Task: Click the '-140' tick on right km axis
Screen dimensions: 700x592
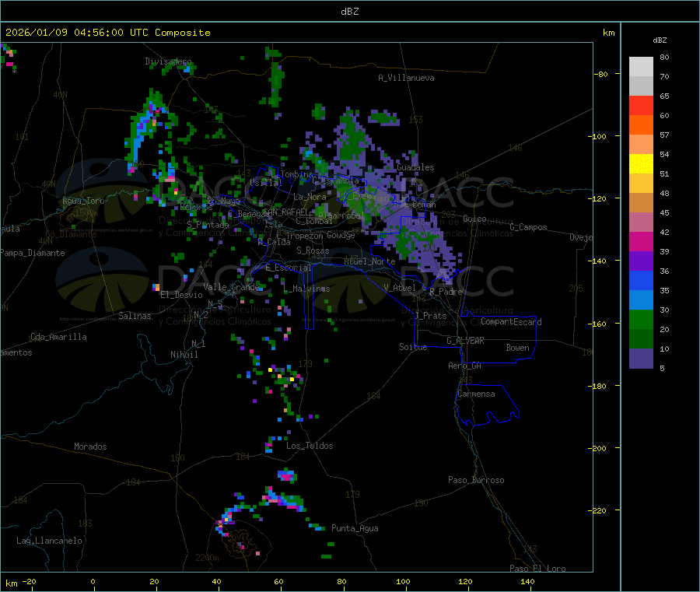Action: (597, 261)
